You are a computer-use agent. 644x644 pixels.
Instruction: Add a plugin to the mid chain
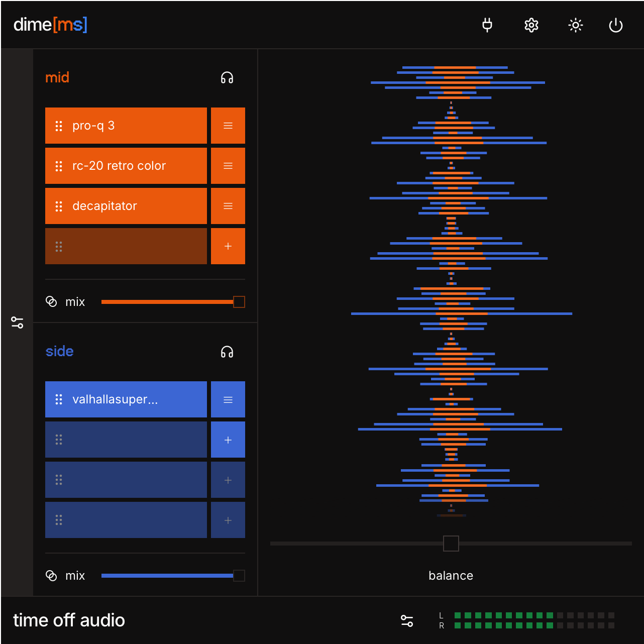(228, 246)
